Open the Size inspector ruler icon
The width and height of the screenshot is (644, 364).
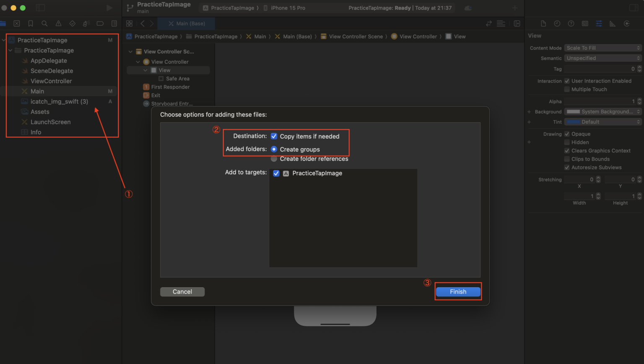coord(613,24)
